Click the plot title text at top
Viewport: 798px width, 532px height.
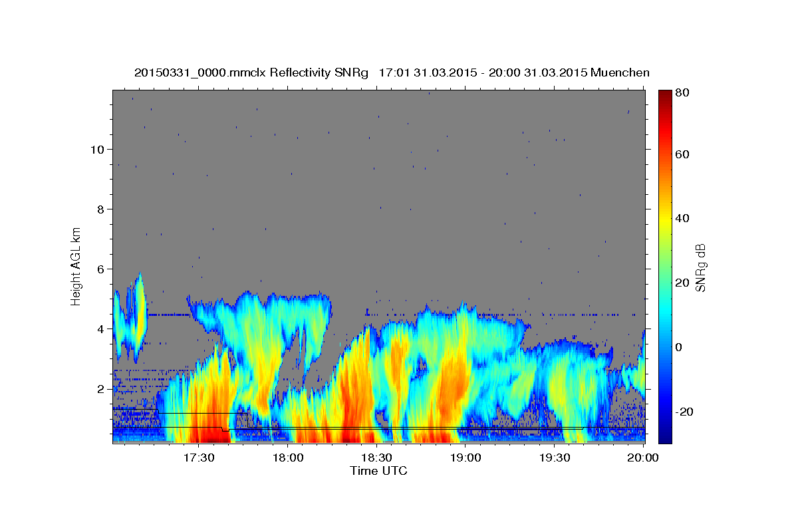coord(392,72)
